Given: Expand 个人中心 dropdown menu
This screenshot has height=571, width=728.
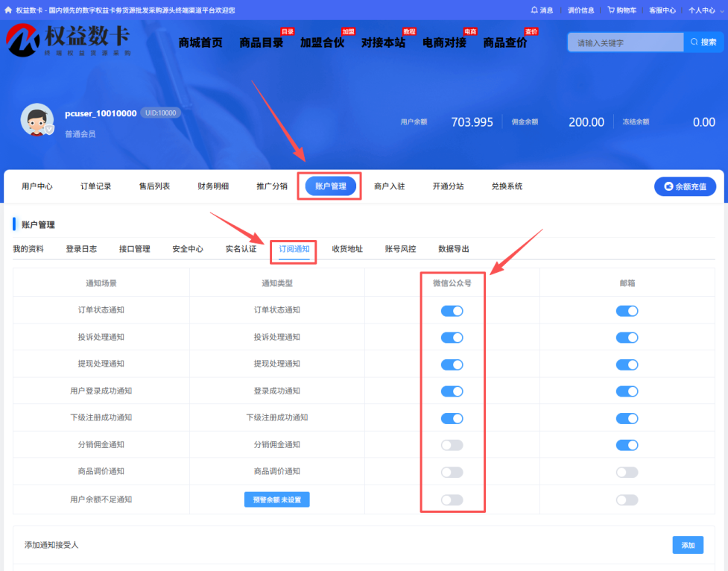Looking at the screenshot, I should (x=706, y=10).
